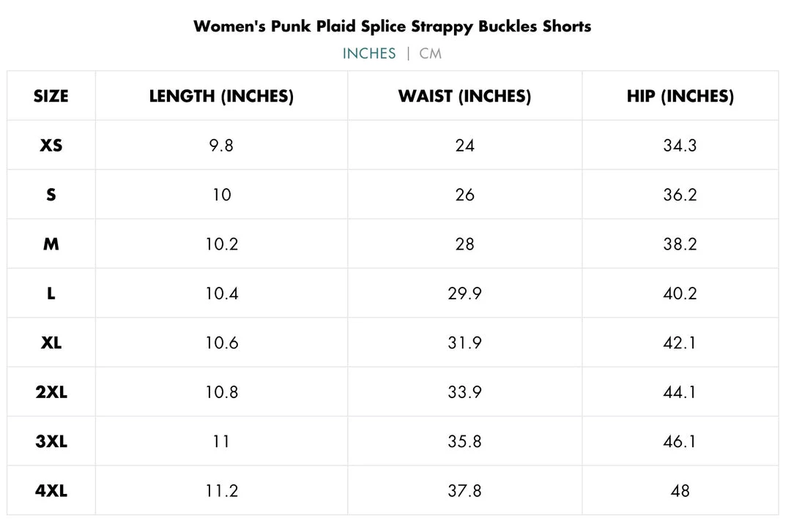
Task: Click the product title above the size chart
Action: click(392, 26)
